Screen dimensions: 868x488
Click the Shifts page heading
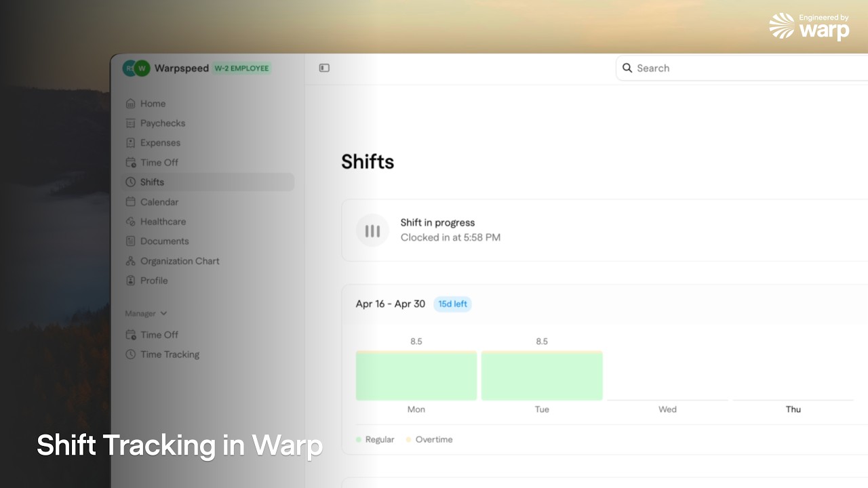click(x=368, y=162)
